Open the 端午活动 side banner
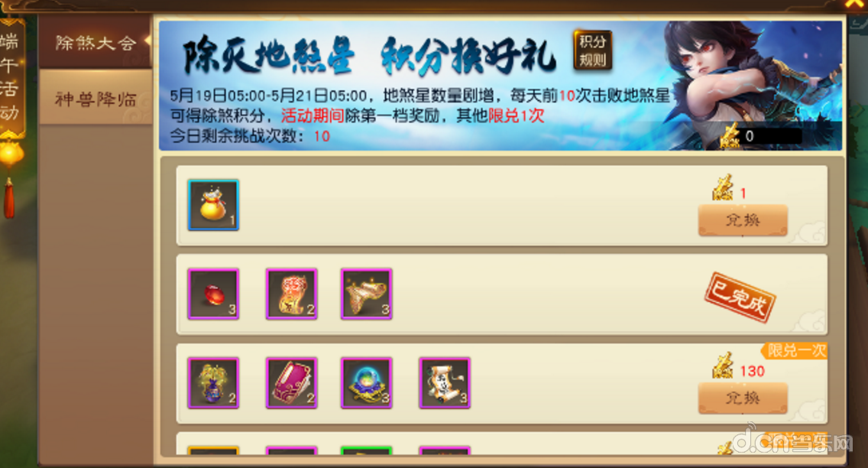This screenshot has height=468, width=868. tap(11, 77)
